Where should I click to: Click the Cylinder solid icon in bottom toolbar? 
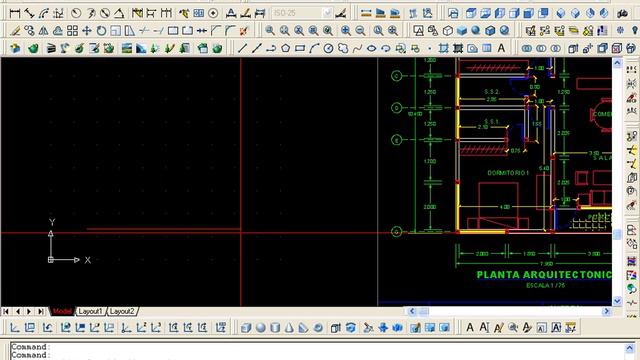(275, 327)
